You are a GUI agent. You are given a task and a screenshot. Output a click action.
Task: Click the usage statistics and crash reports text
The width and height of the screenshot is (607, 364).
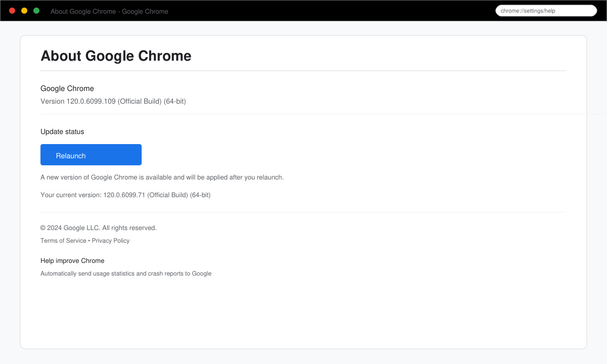[x=126, y=274]
